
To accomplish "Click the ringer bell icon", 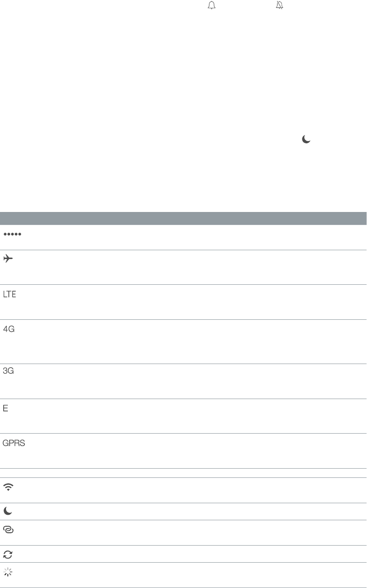I will [x=212, y=6].
